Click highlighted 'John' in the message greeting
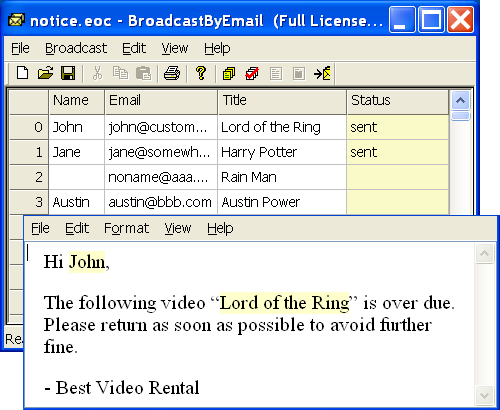 click(87, 262)
